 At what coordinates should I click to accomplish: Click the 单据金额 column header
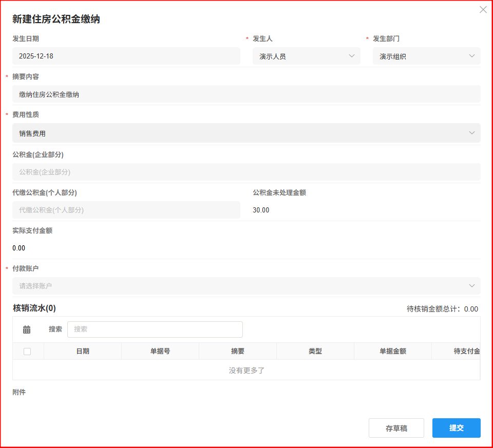tap(393, 351)
